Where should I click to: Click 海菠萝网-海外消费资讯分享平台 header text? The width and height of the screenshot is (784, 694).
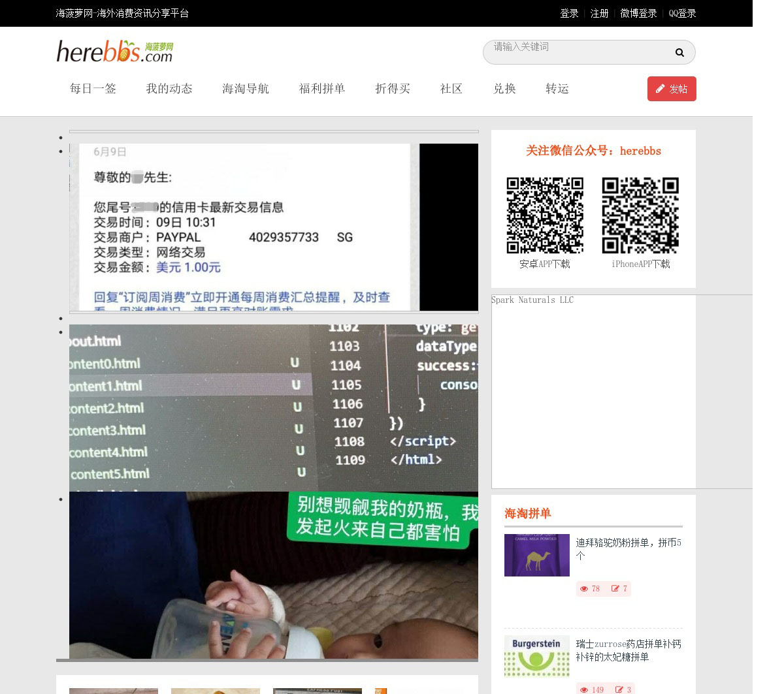122,13
